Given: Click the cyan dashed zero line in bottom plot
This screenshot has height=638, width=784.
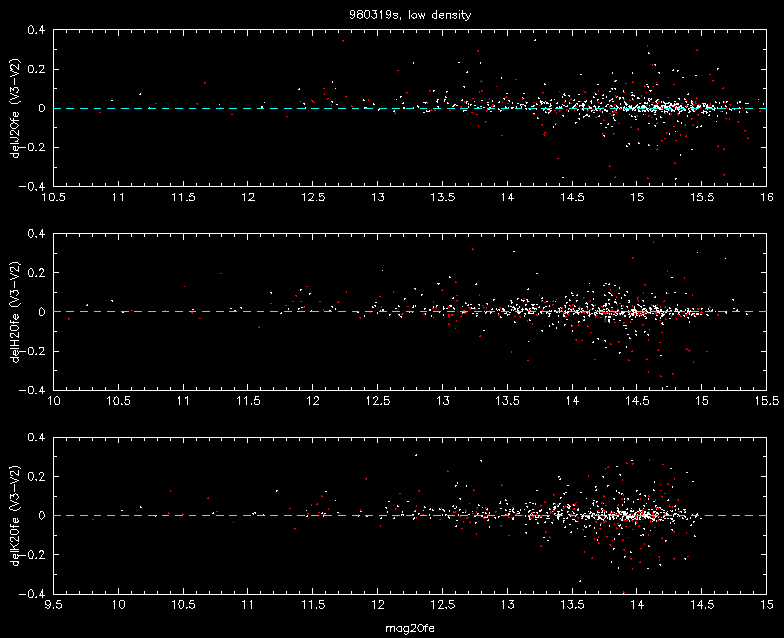Looking at the screenshot, I should click(410, 516).
